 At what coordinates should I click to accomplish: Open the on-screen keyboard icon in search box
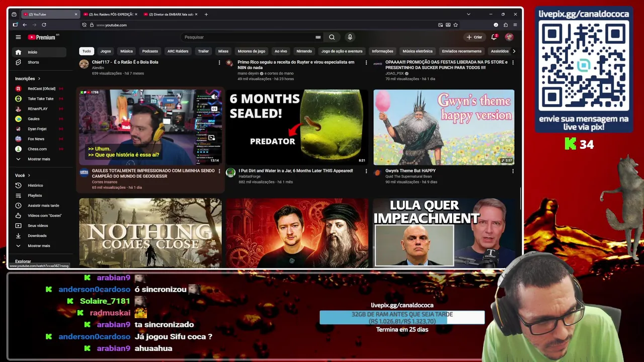click(318, 37)
